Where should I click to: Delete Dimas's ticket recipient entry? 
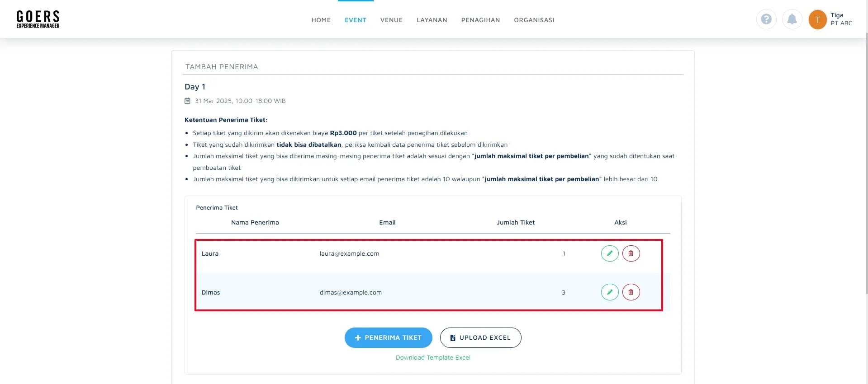coord(631,292)
